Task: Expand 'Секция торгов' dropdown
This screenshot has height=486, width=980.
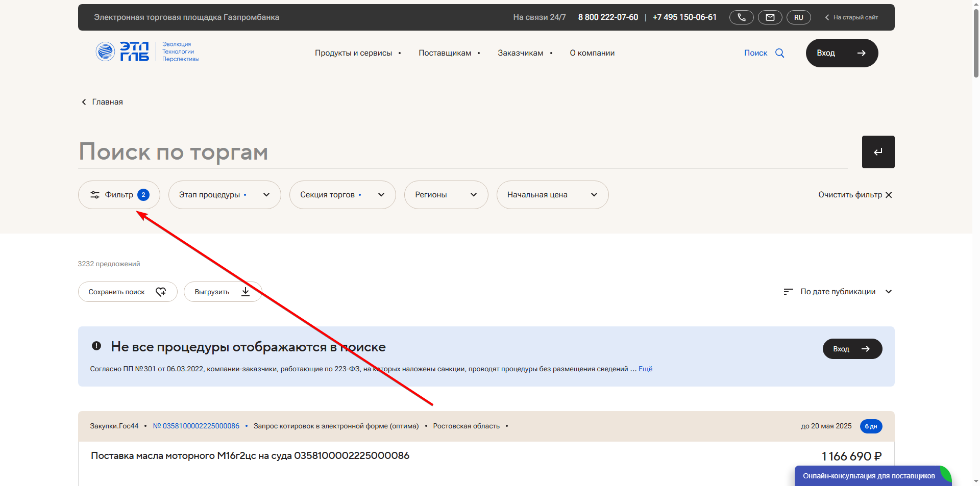Action: coord(342,195)
